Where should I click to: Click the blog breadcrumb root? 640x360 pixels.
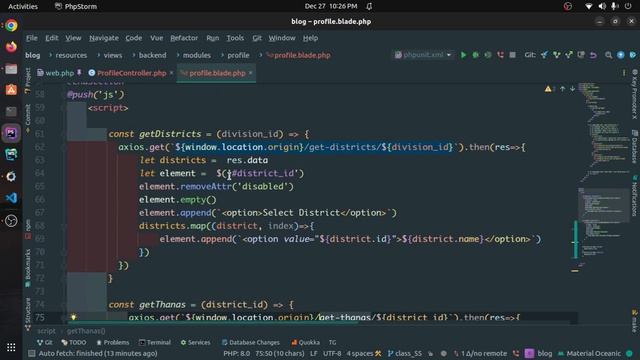pos(33,55)
